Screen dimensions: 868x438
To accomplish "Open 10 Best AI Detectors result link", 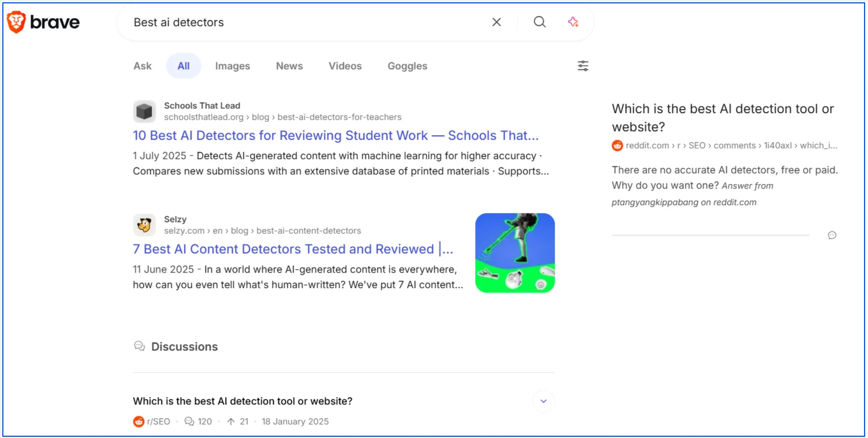I will click(336, 136).
